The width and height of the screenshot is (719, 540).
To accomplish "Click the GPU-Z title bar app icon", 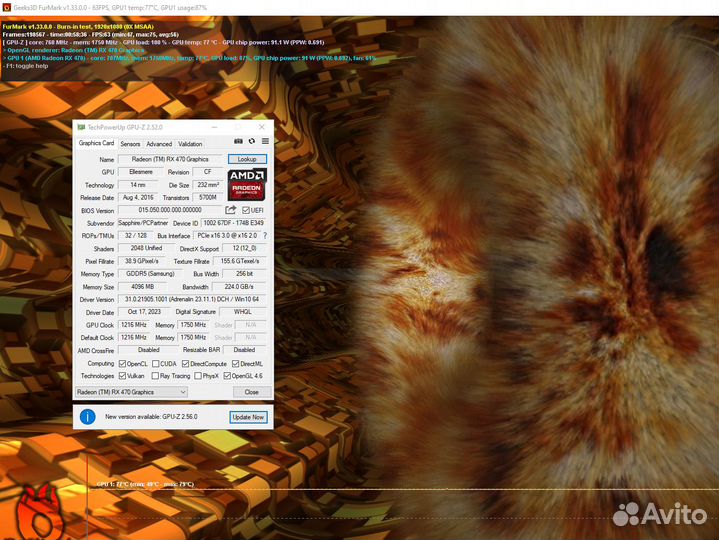I will click(81, 127).
